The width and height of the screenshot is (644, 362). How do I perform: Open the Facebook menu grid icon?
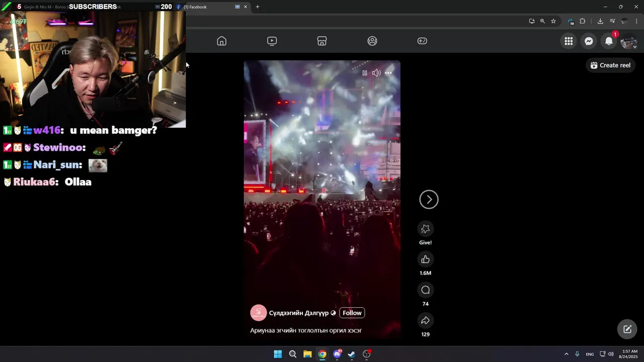pos(569,41)
